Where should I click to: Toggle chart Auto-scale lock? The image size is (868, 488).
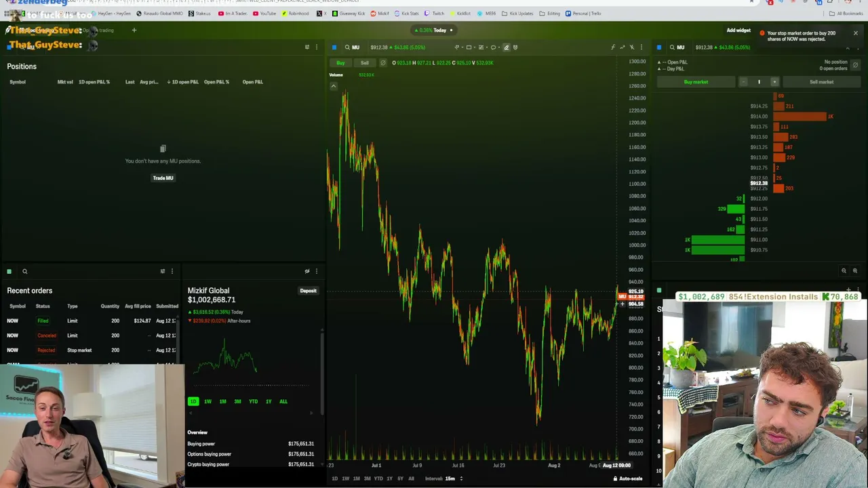click(628, 479)
